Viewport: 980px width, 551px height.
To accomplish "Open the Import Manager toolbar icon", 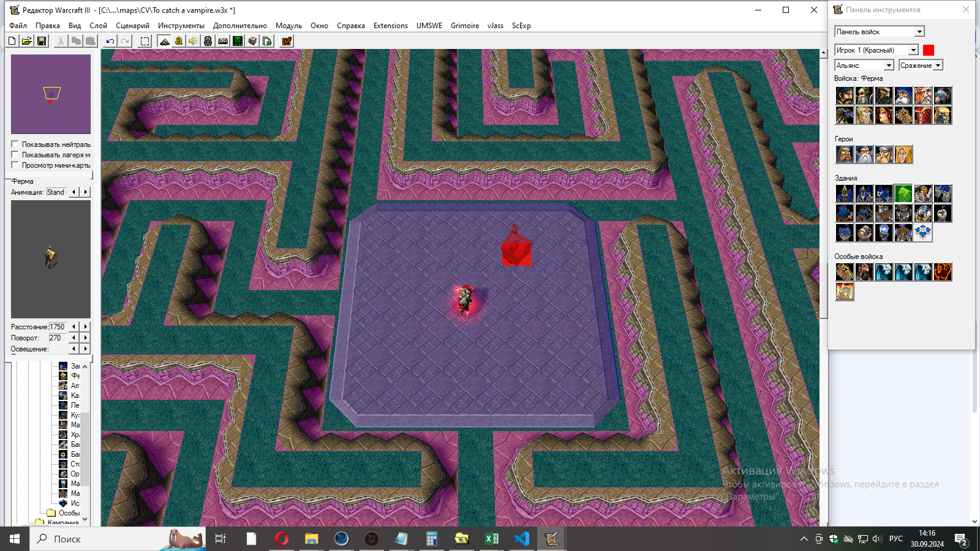I will pyautogui.click(x=267, y=41).
